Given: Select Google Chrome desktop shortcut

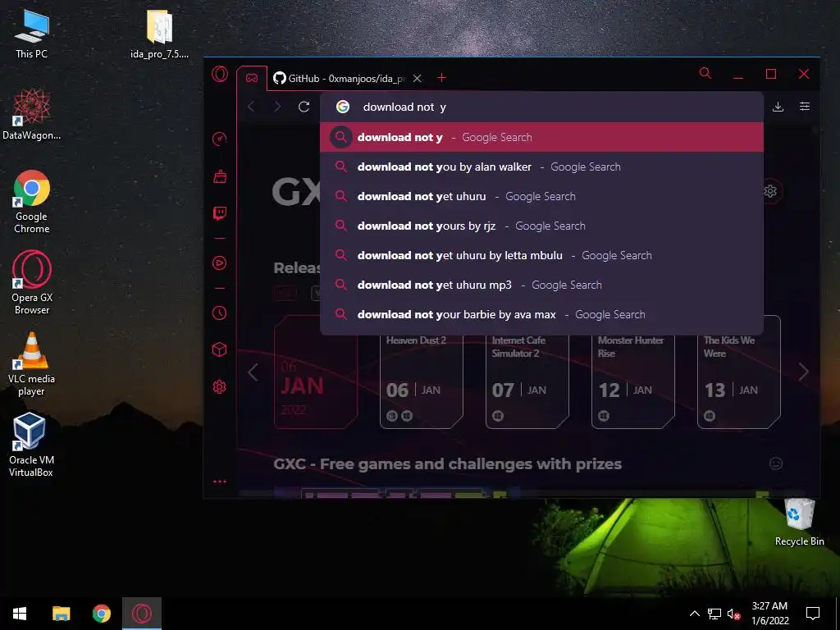Looking at the screenshot, I should (x=32, y=202).
